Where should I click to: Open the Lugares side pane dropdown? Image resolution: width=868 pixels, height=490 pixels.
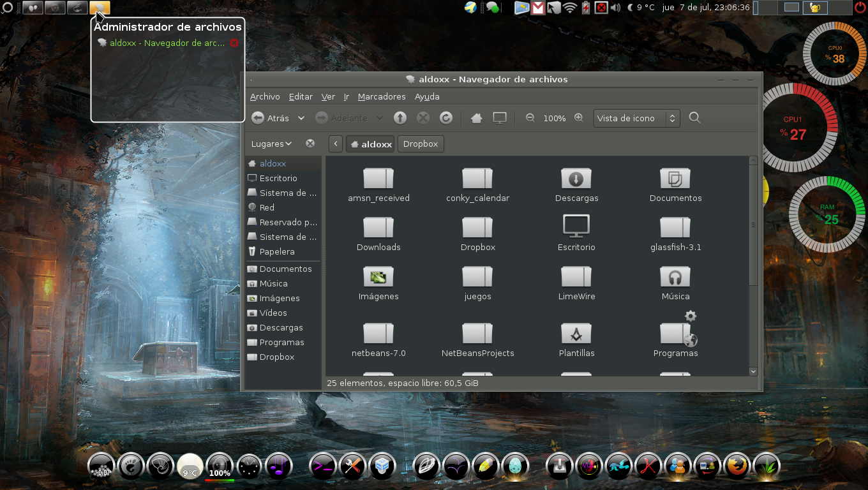coord(271,144)
